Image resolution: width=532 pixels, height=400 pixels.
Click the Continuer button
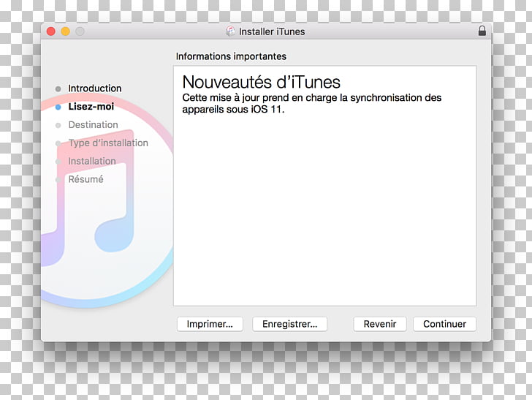click(444, 324)
